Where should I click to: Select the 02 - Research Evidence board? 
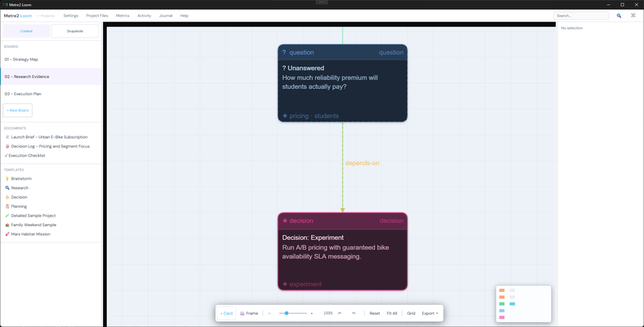[51, 77]
